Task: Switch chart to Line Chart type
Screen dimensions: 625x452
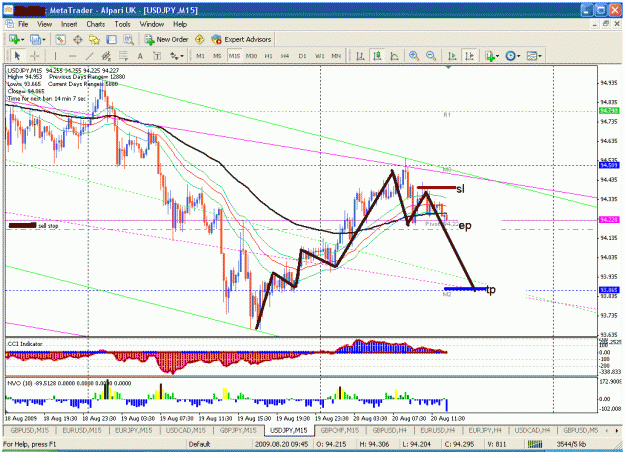Action: tap(394, 56)
